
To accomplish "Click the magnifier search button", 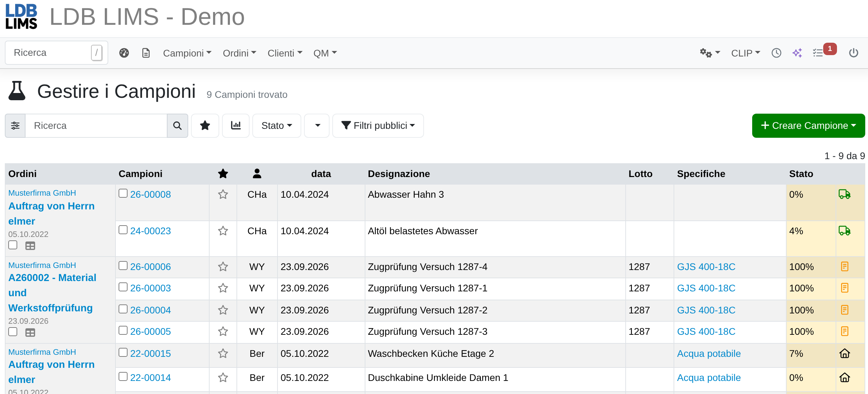I will click(x=178, y=126).
